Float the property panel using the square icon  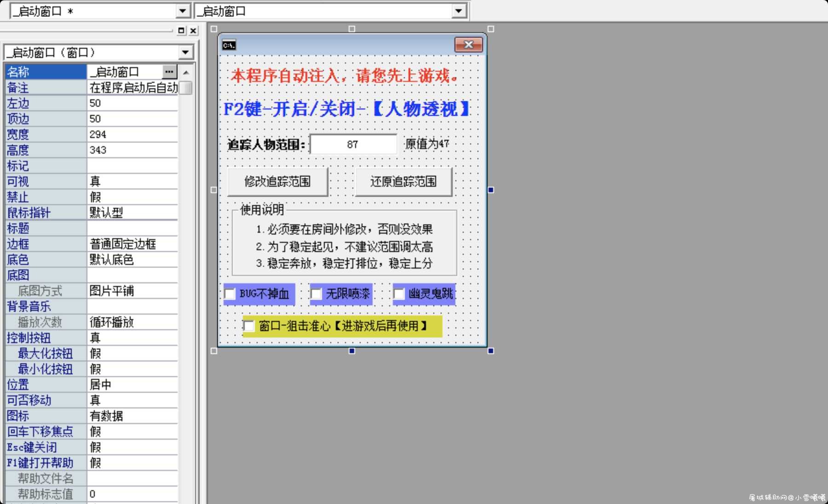point(181,30)
